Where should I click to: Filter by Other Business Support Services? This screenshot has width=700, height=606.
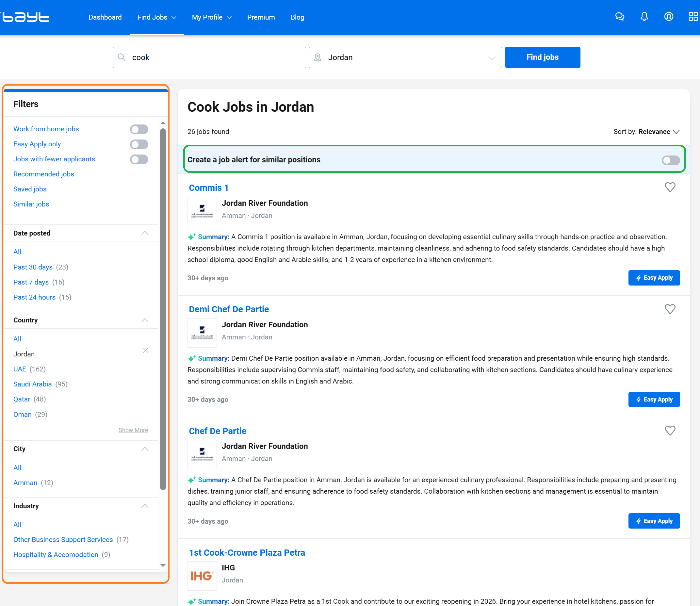click(x=63, y=540)
